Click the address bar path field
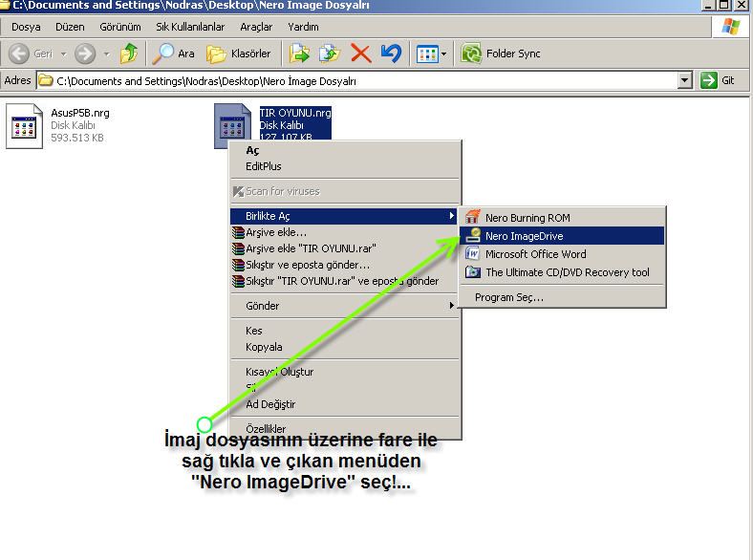753x560 pixels. click(x=357, y=80)
